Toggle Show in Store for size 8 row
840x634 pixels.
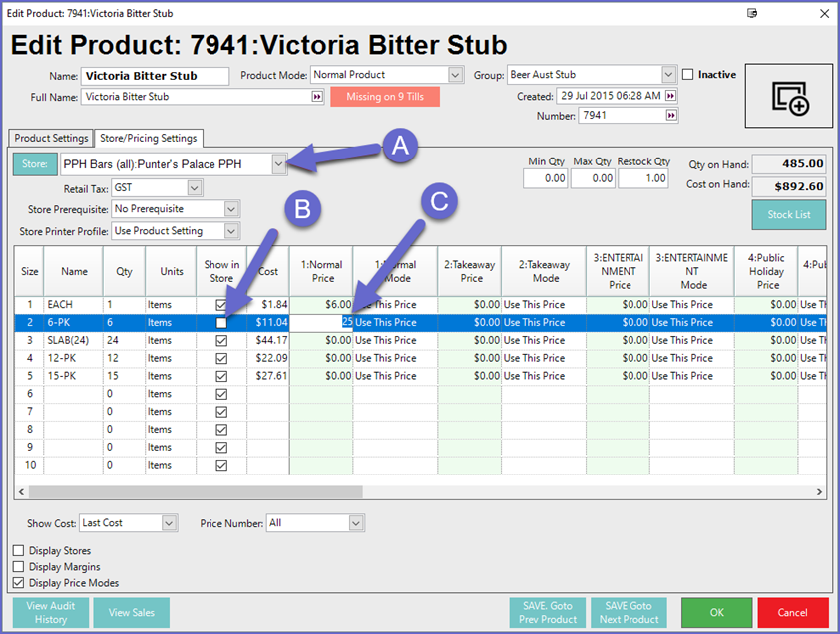click(221, 430)
